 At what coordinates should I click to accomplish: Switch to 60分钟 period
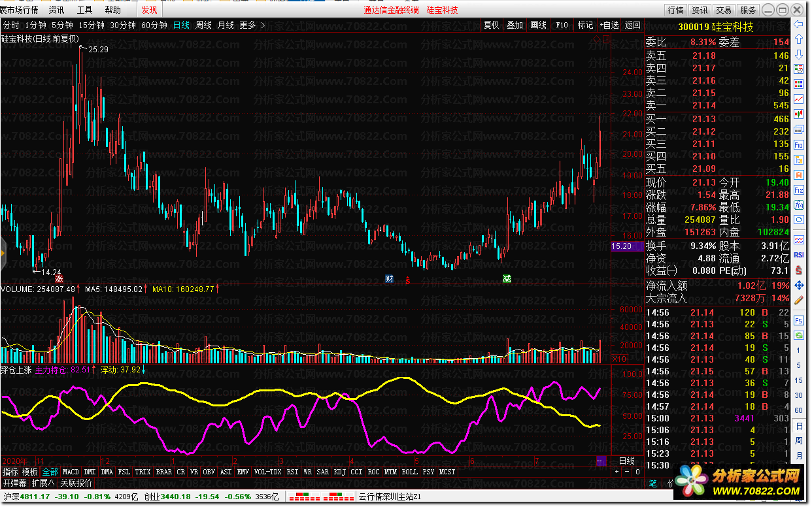[154, 25]
